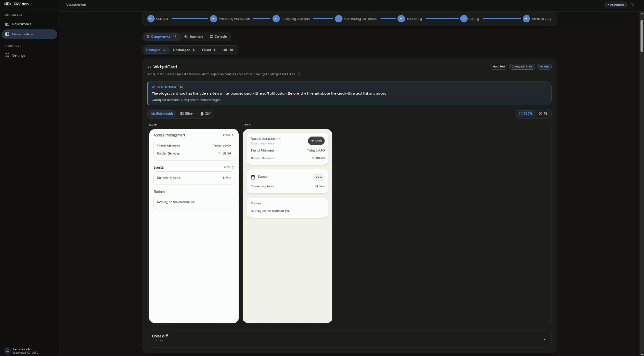Click the green View pill in Head preview

tap(319, 177)
